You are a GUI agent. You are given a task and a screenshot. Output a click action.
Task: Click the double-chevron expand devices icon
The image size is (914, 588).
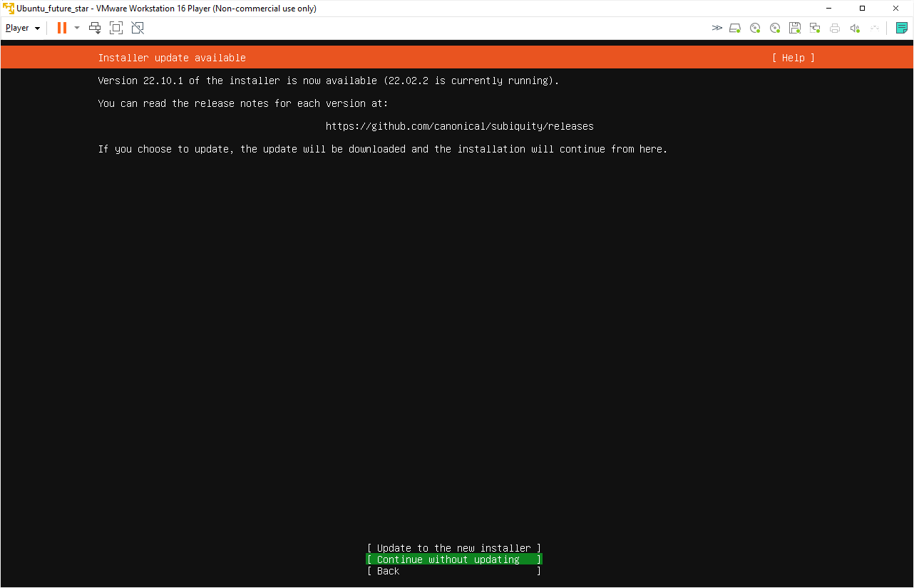coord(717,28)
